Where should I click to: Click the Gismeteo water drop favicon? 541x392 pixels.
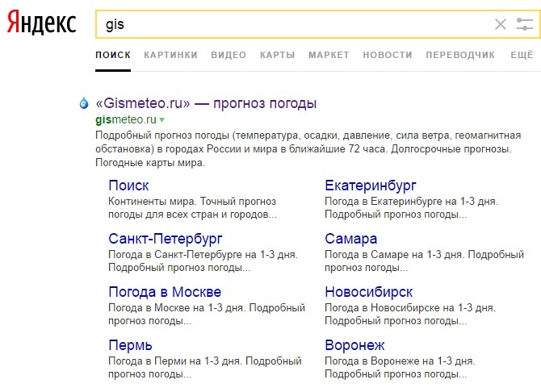pyautogui.click(x=84, y=103)
